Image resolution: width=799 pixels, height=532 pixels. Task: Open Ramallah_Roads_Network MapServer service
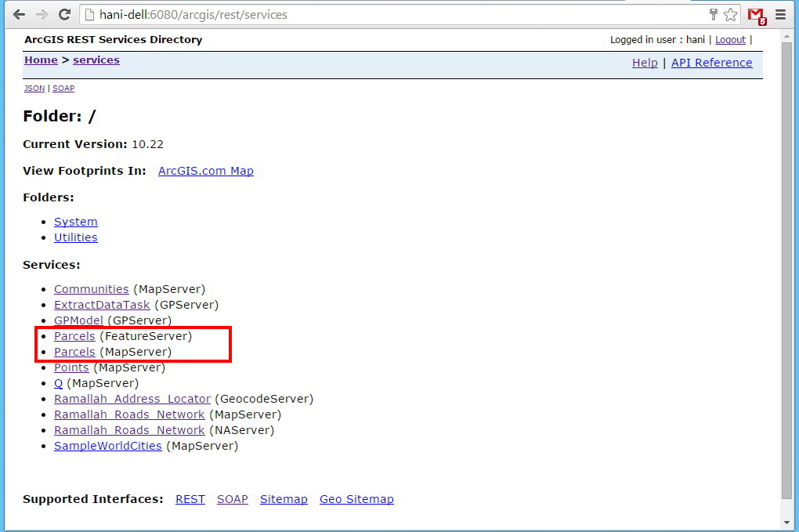(129, 414)
